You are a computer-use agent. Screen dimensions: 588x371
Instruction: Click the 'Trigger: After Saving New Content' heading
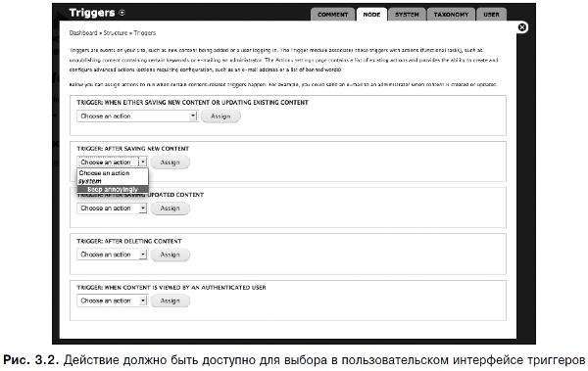click(x=132, y=149)
